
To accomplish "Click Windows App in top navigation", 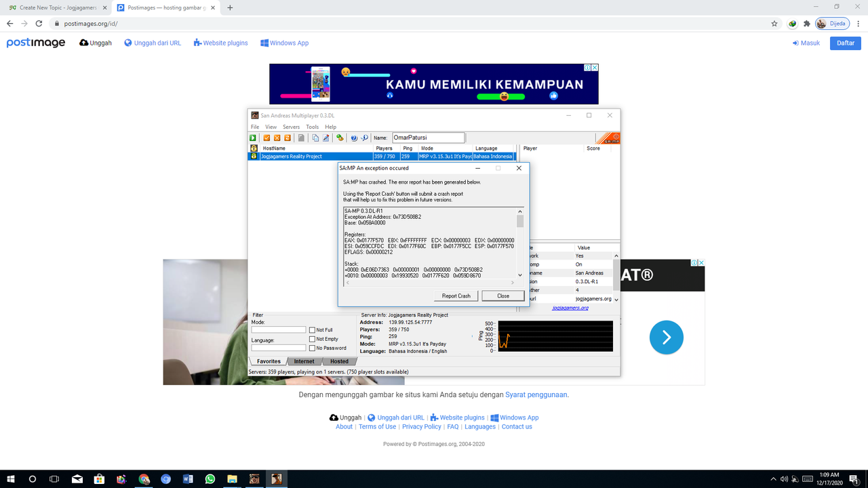I will coord(284,43).
